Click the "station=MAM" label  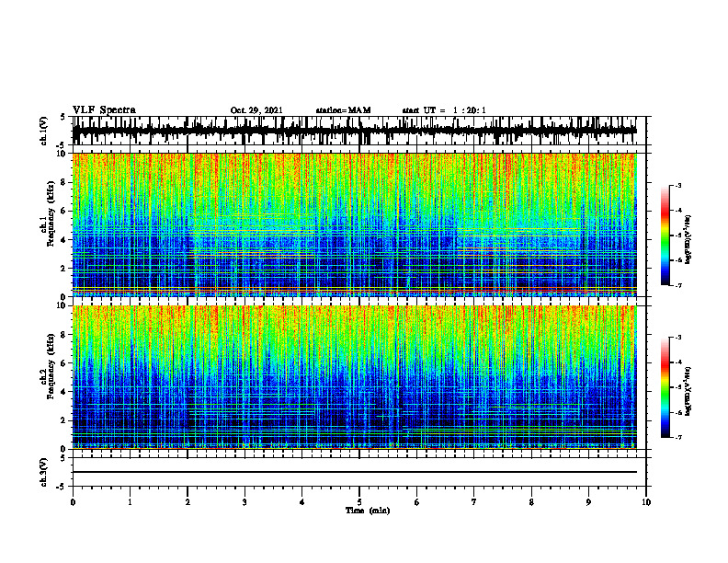[x=343, y=110]
